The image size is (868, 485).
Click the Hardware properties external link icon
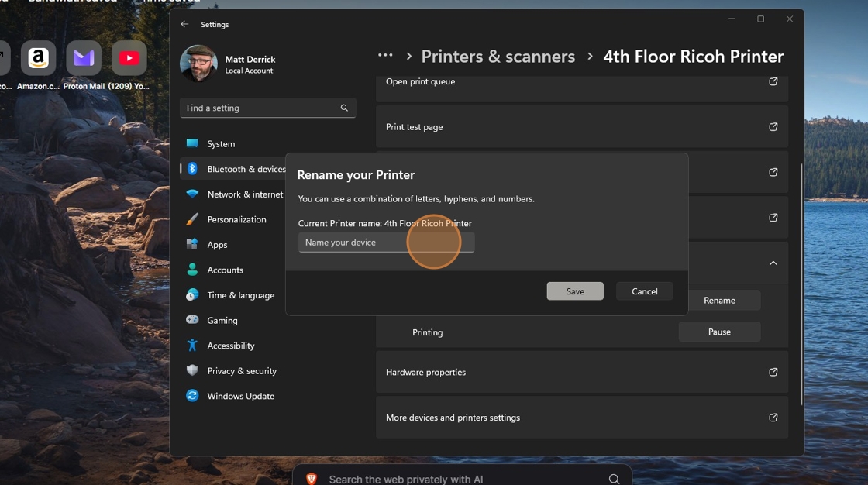point(773,373)
